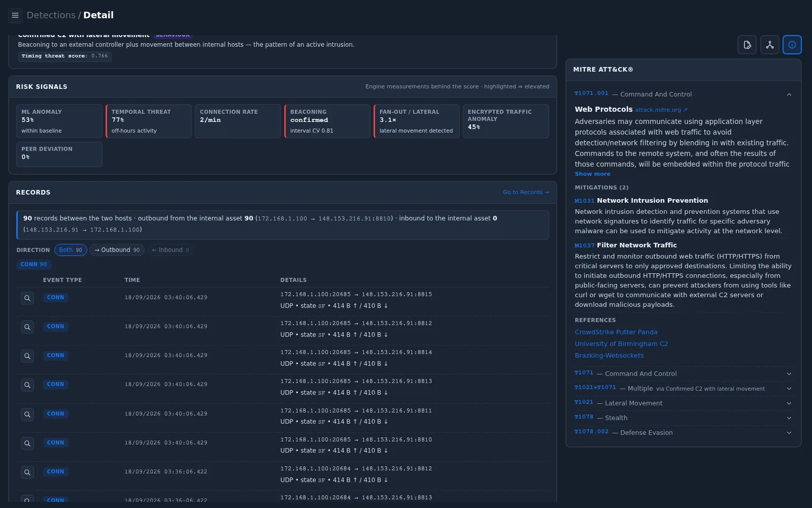
Task: Click the Fan-Out / Lateral 3.1× card
Action: [417, 121]
